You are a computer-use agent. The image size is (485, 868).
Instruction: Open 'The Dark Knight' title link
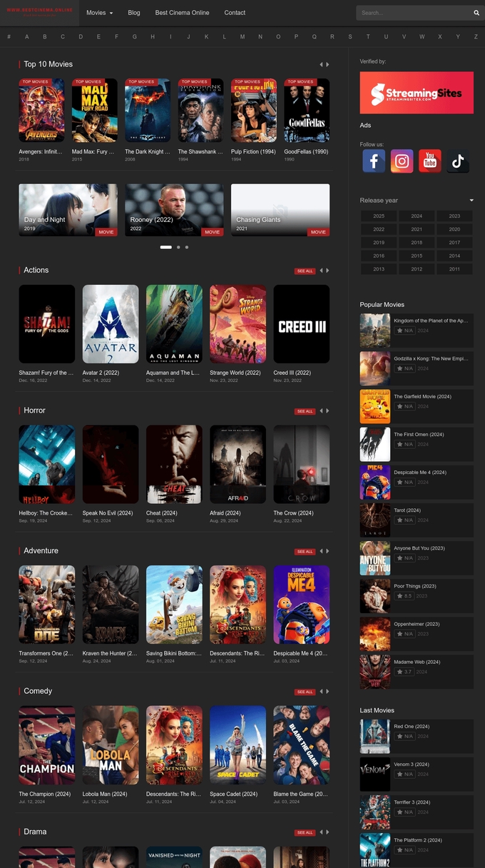148,152
